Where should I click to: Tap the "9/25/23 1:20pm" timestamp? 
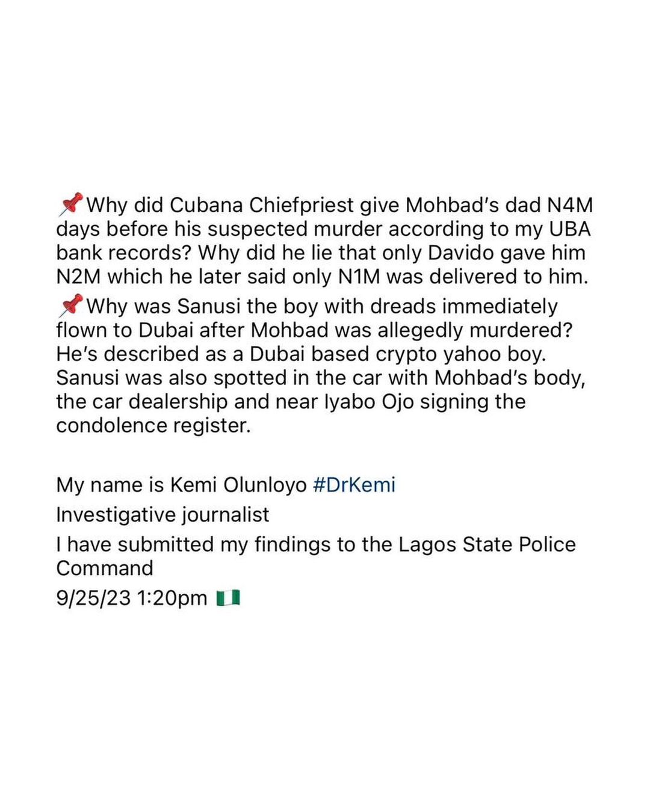pos(131,598)
